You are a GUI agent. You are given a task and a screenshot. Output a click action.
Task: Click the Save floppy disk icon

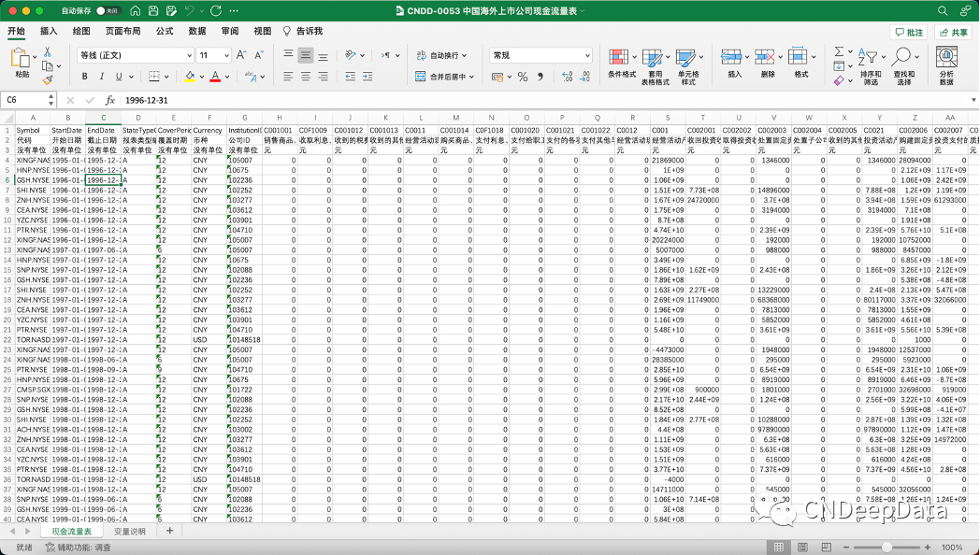point(153,10)
